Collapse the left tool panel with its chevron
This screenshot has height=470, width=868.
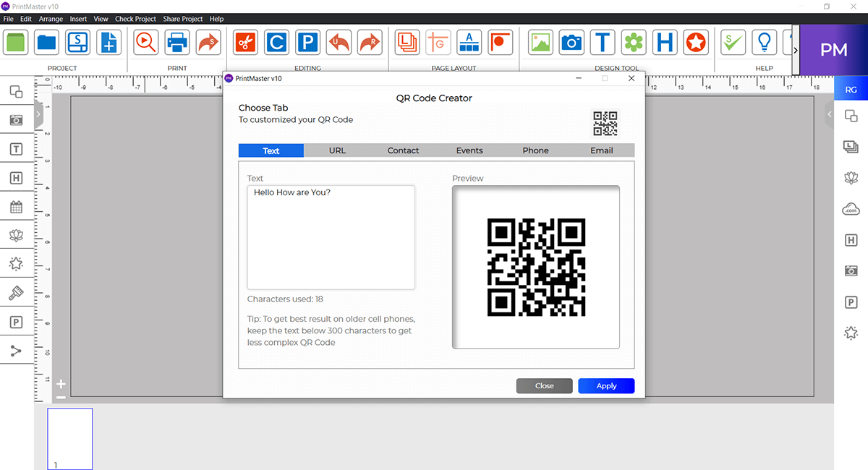point(38,114)
